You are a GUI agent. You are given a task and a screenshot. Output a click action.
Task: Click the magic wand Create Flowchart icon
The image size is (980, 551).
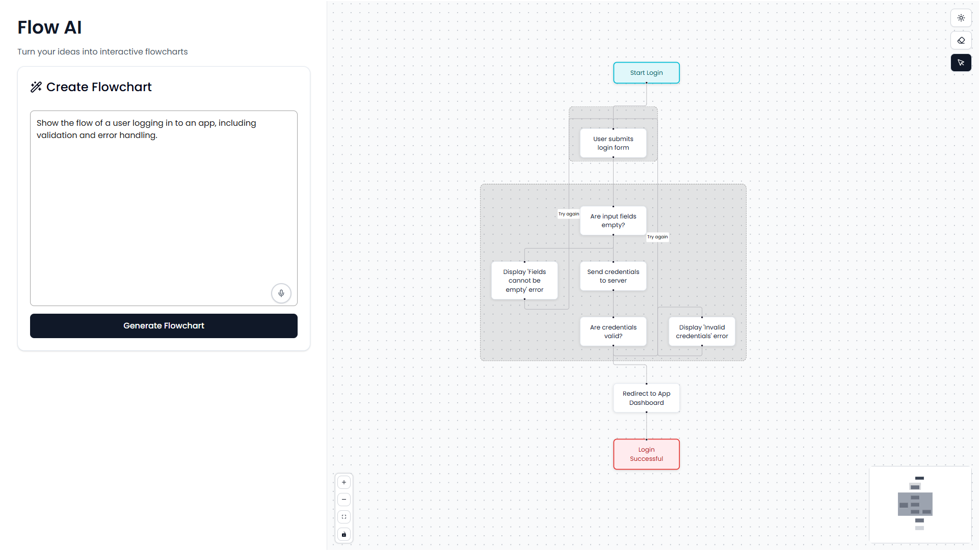pyautogui.click(x=36, y=87)
